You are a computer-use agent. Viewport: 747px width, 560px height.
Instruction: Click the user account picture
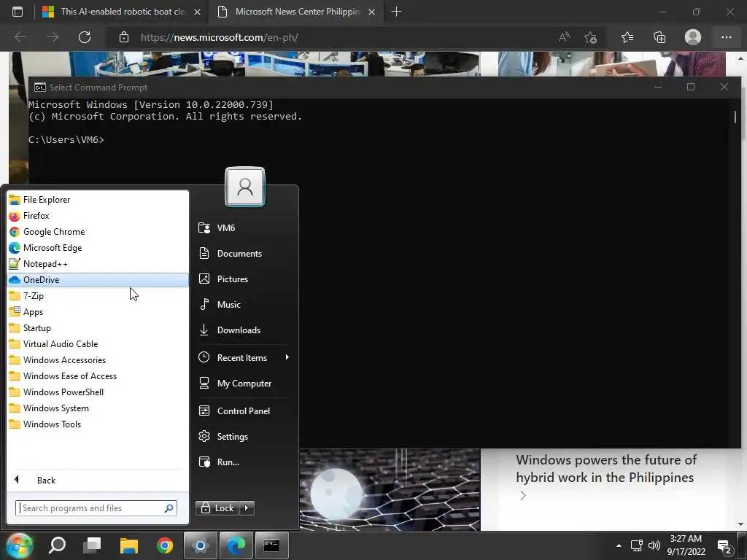[x=245, y=187]
